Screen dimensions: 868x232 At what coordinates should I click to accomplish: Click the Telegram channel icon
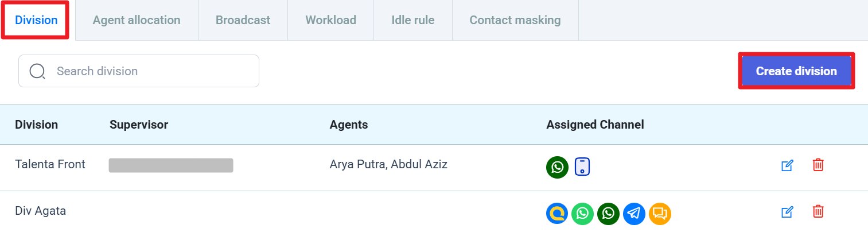click(x=634, y=214)
